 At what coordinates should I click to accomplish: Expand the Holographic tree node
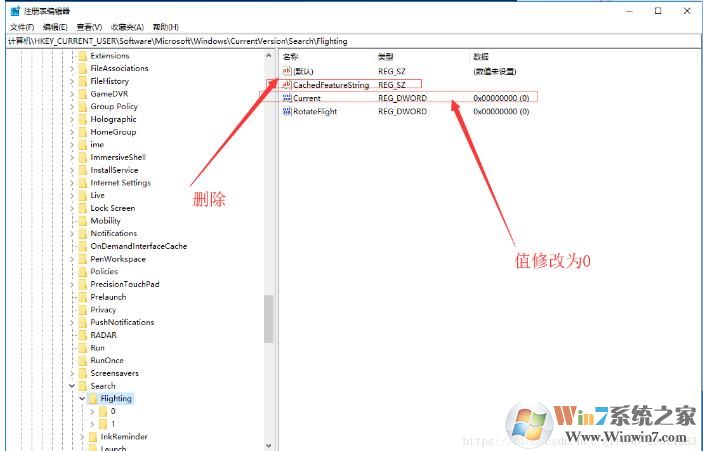coord(72,119)
